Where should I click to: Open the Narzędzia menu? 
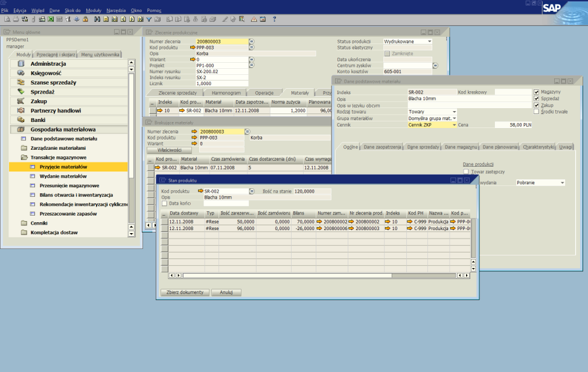[x=116, y=10]
